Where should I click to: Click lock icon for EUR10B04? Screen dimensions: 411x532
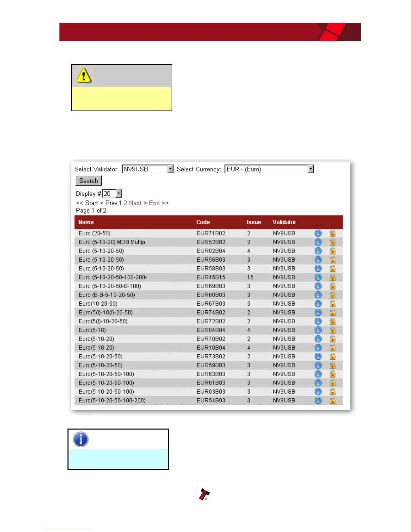(x=332, y=348)
